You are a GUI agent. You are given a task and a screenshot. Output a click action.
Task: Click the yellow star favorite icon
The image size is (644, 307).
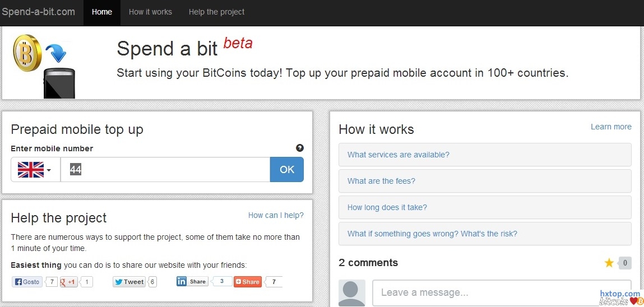[x=609, y=263]
